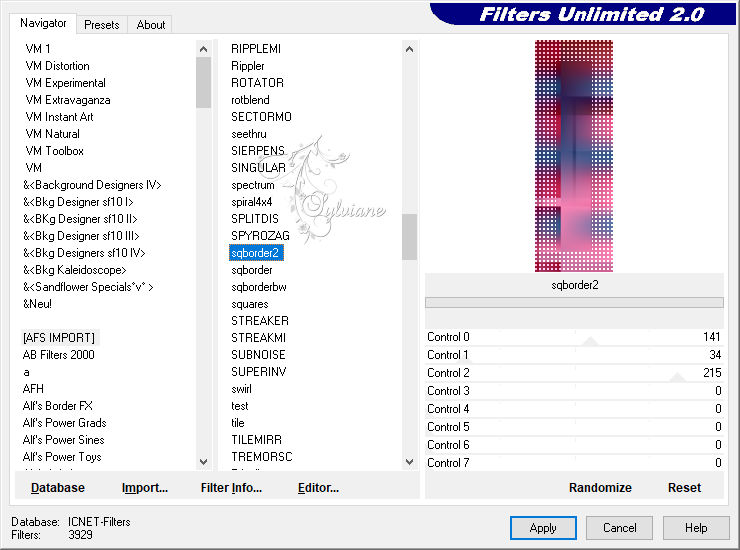The height and width of the screenshot is (550, 740).
Task: Select VM Instant Art category
Action: (59, 117)
